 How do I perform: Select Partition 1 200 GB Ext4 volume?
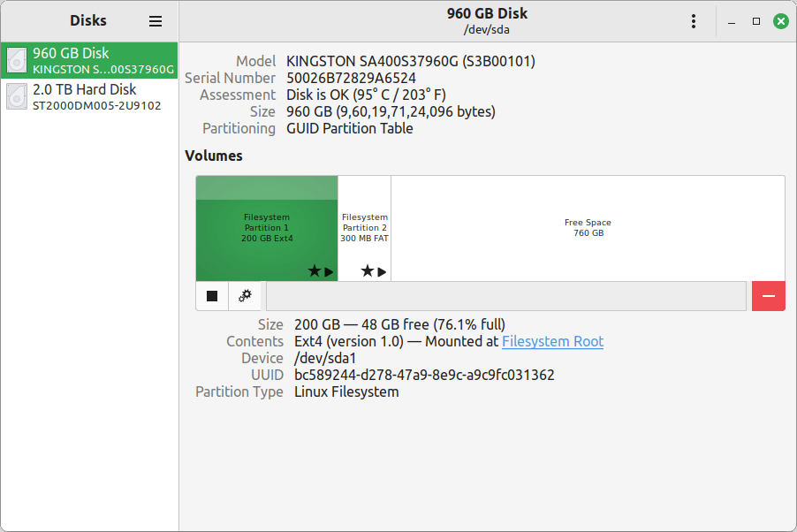tap(267, 227)
